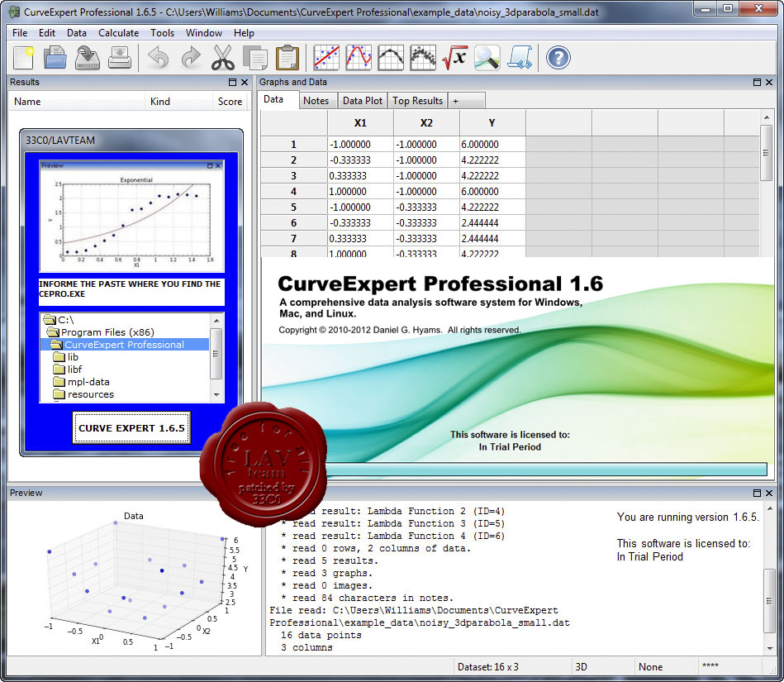Open the Tools menu
Viewport: 784px width, 682px height.
pyautogui.click(x=162, y=33)
